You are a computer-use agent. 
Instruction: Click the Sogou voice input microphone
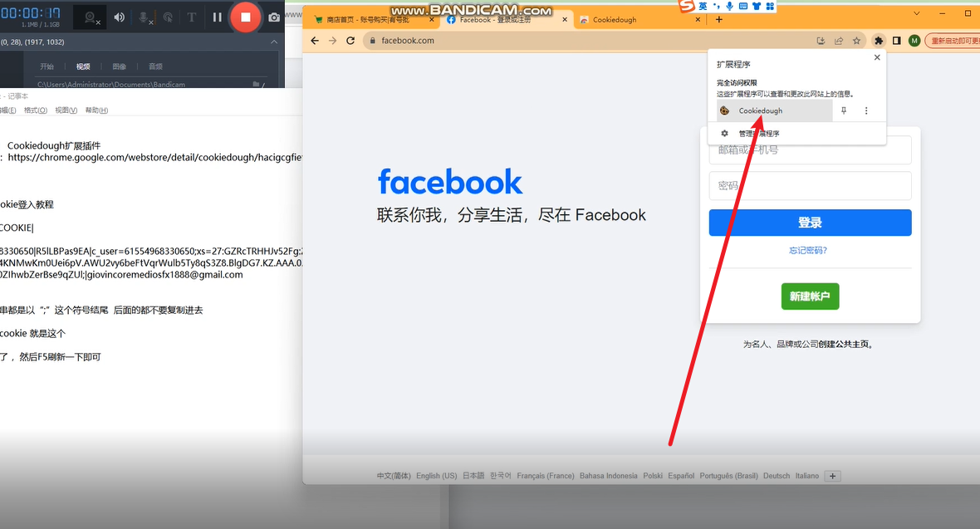729,7
